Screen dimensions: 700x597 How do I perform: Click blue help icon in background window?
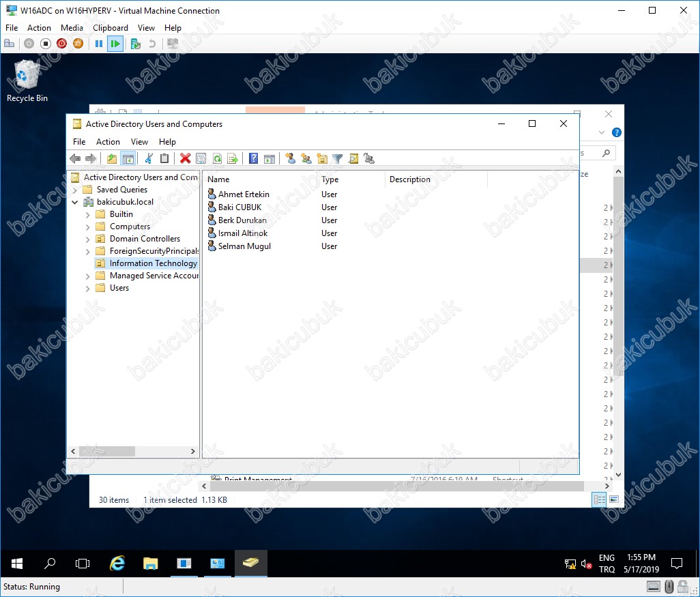617,132
